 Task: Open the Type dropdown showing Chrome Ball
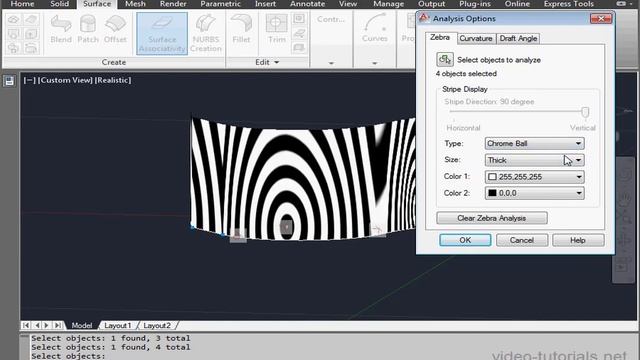(534, 144)
